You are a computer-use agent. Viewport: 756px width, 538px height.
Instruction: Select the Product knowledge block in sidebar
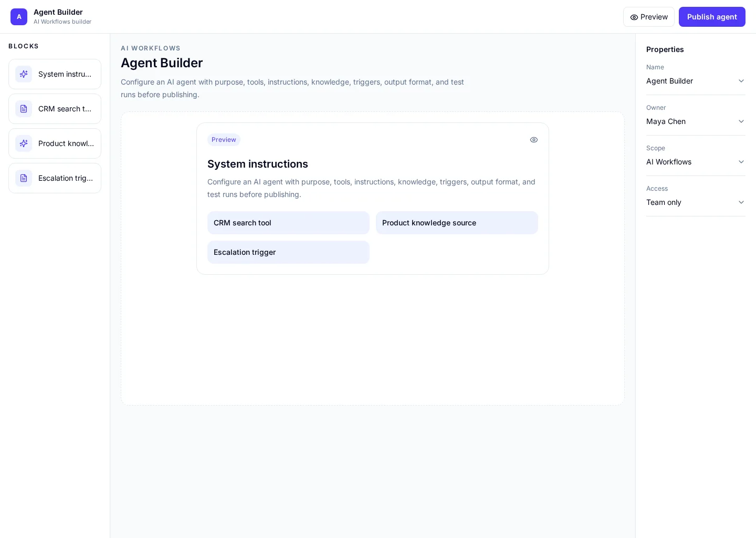[55, 143]
